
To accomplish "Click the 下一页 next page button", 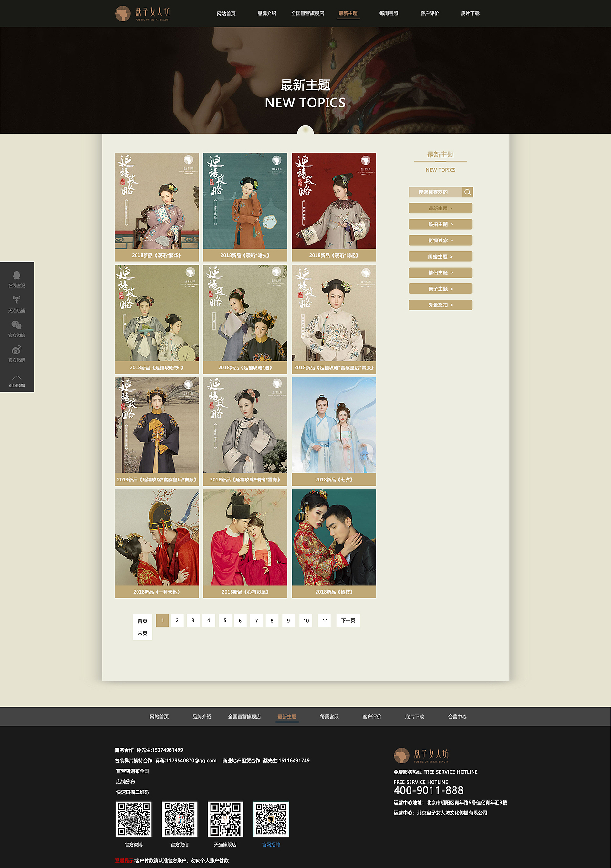I will [348, 620].
